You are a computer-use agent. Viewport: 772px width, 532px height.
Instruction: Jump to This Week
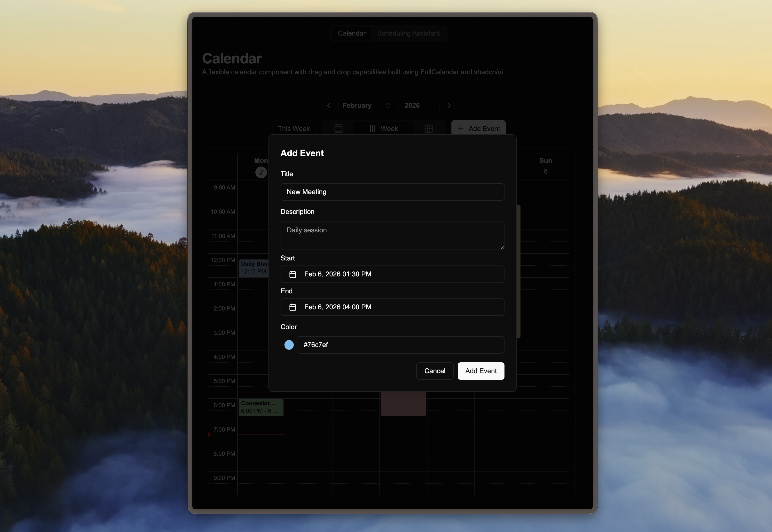click(x=294, y=128)
